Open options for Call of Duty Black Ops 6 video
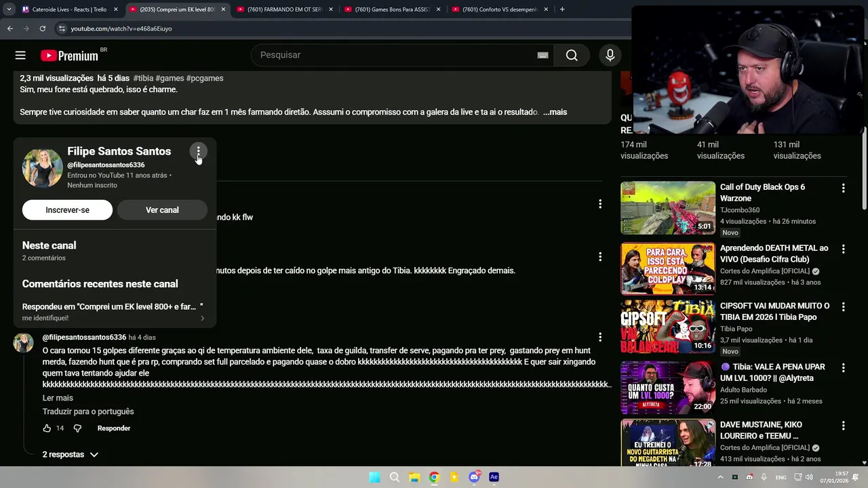Viewport: 868px width, 488px height. click(844, 188)
